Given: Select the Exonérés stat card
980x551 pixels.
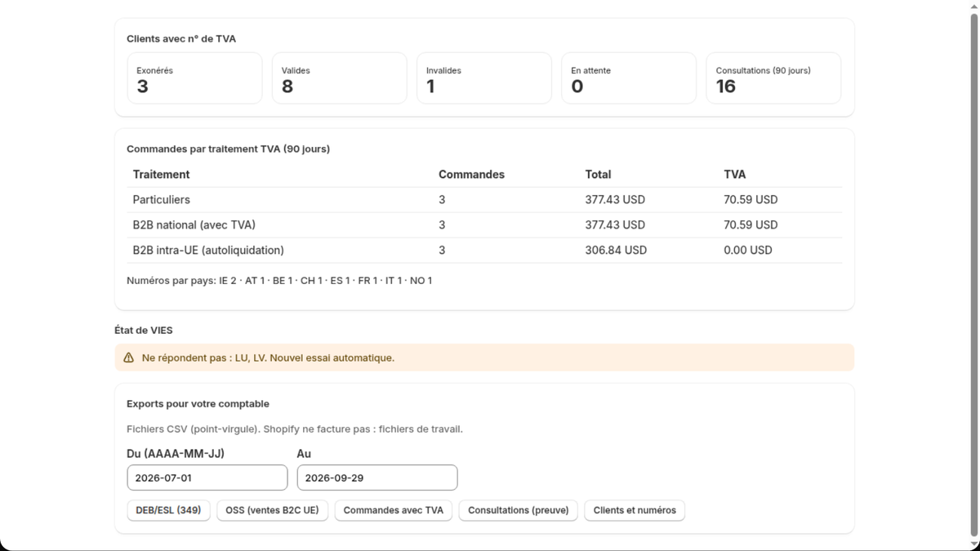Looking at the screenshot, I should (194, 78).
